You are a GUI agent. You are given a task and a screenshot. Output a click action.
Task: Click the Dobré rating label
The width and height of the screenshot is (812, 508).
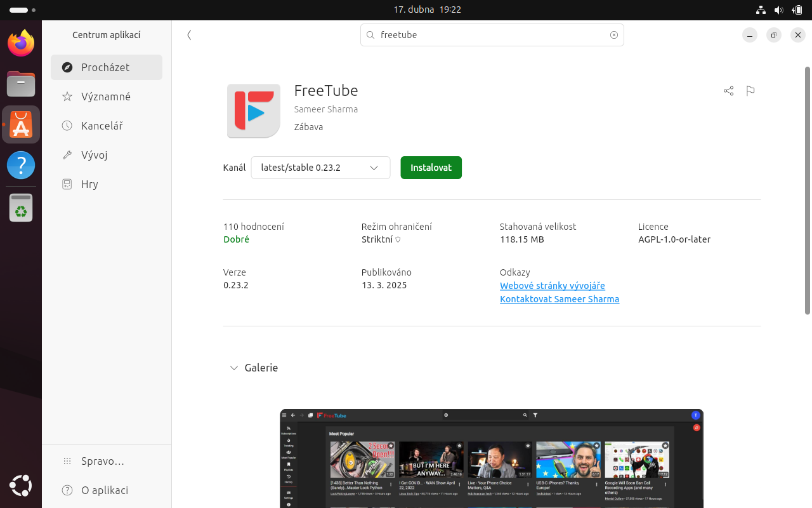[x=236, y=240]
